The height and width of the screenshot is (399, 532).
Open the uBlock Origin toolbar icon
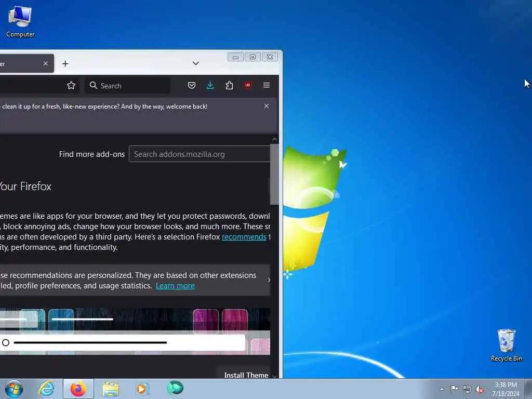[x=248, y=85]
